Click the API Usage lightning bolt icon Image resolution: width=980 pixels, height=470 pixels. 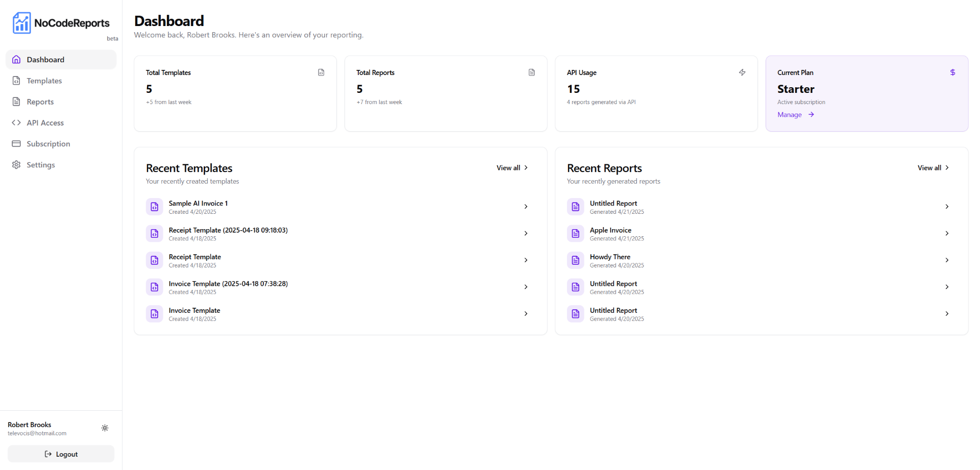pyautogui.click(x=742, y=72)
